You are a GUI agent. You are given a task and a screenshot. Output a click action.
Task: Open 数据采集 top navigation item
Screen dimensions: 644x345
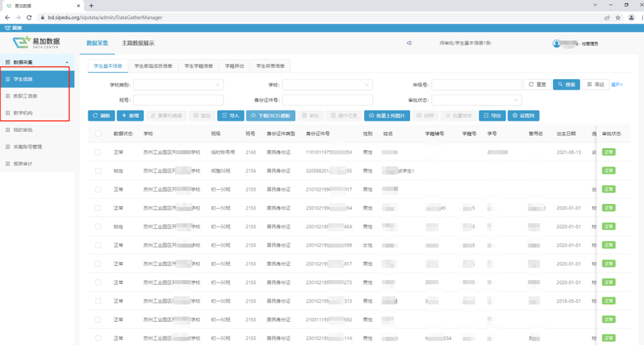pyautogui.click(x=97, y=43)
